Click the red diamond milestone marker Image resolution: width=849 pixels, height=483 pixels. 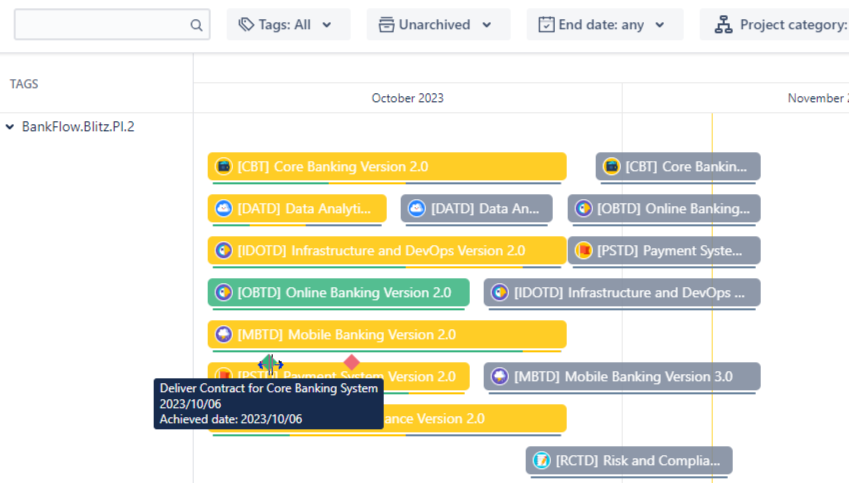[352, 362]
